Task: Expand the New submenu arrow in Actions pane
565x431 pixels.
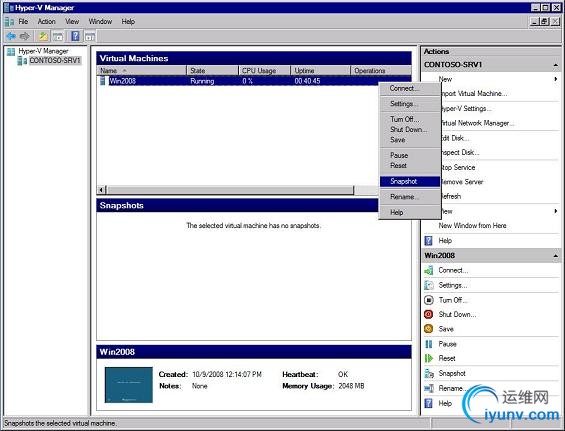Action: [x=556, y=79]
